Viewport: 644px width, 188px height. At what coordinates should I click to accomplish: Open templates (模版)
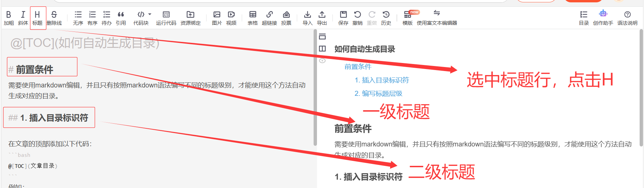tap(408, 18)
